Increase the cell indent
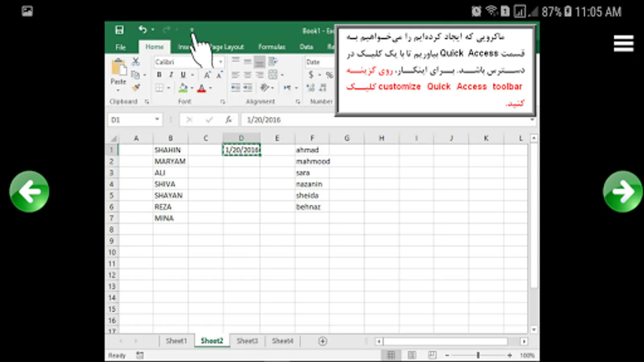 click(x=248, y=88)
